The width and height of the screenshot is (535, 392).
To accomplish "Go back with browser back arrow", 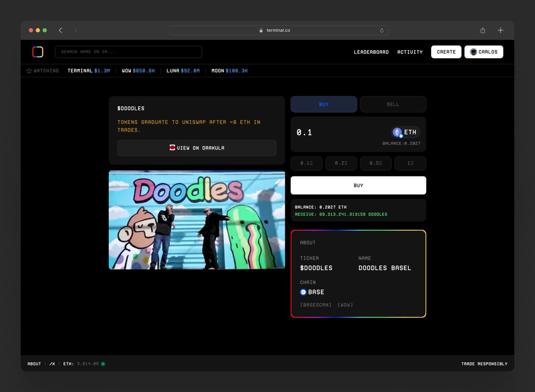I will pos(61,30).
